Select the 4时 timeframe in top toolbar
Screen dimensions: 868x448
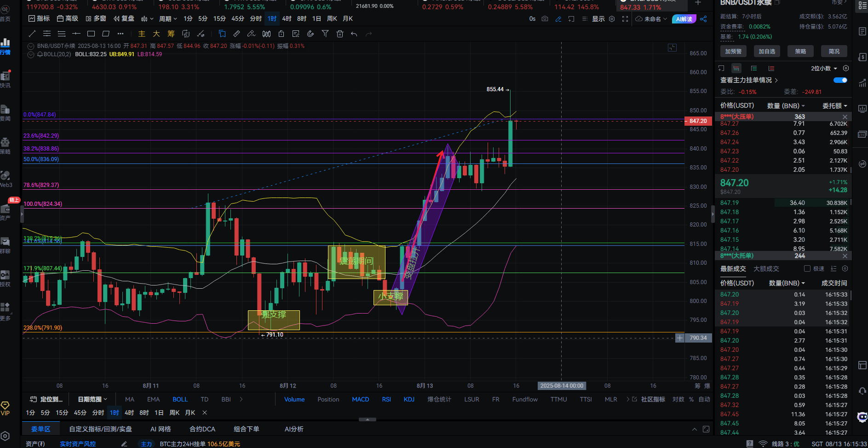point(287,19)
